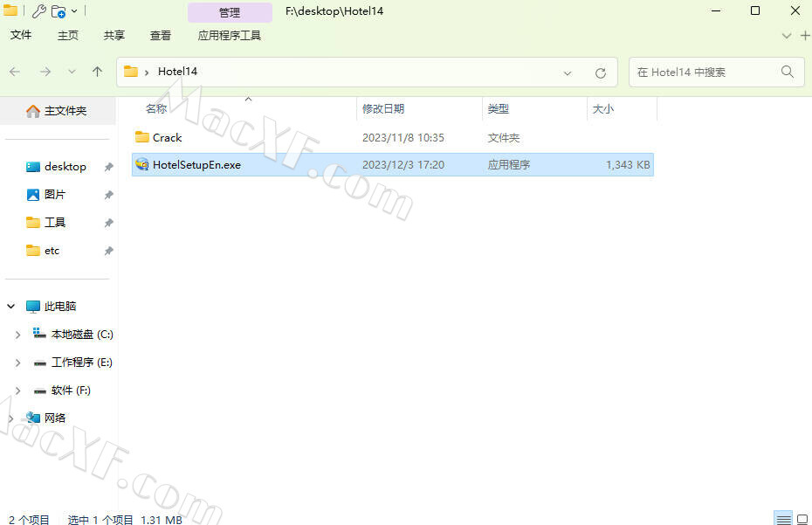Click the pin icon beside 图片
Viewport: 812px width, 525px height.
coord(109,195)
